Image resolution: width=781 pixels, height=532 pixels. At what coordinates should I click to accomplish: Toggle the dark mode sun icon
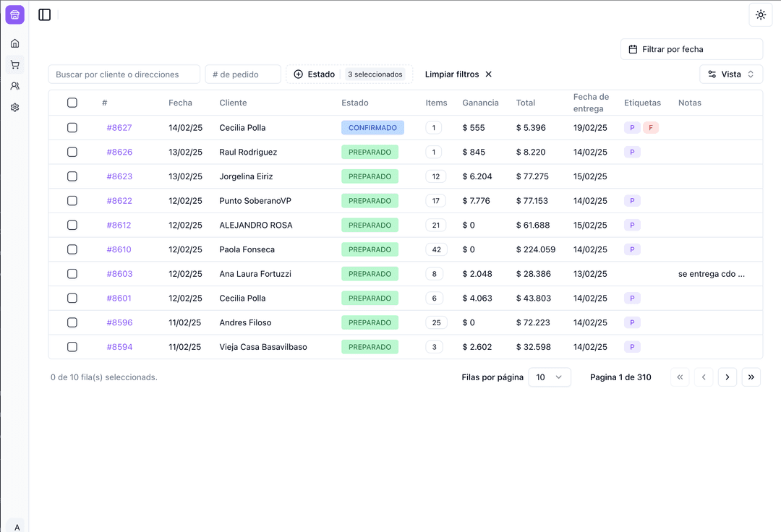tap(760, 14)
